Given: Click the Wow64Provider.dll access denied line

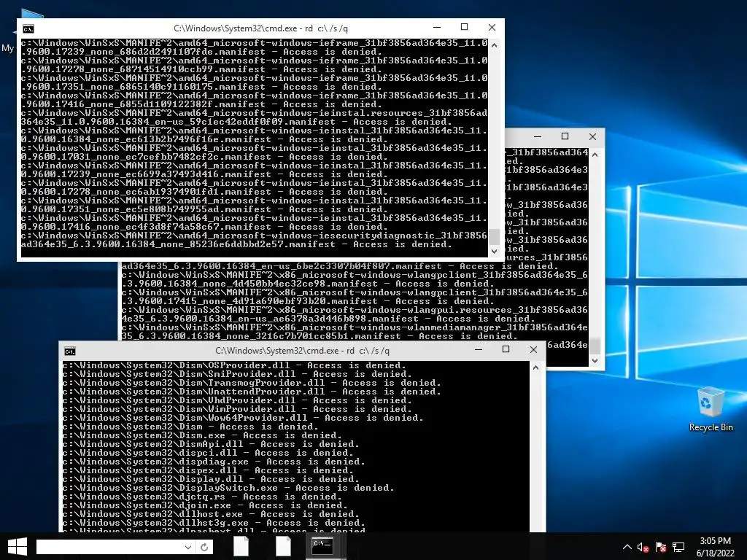Looking at the screenshot, I should (x=243, y=418).
